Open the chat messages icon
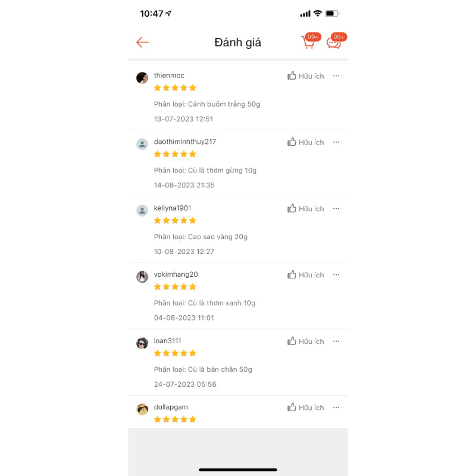Screen dimensions: 476x476 (x=334, y=42)
